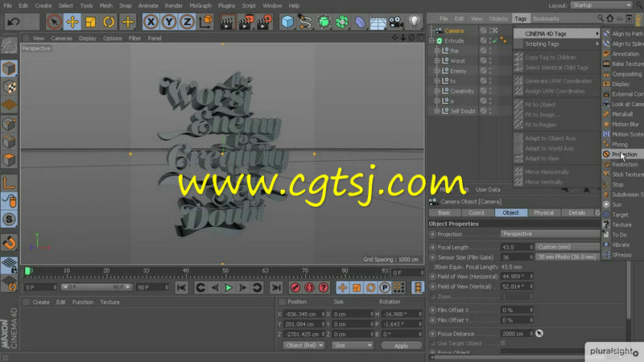Image resolution: width=644 pixels, height=362 pixels.
Task: Go to start of animation
Action: (181, 288)
